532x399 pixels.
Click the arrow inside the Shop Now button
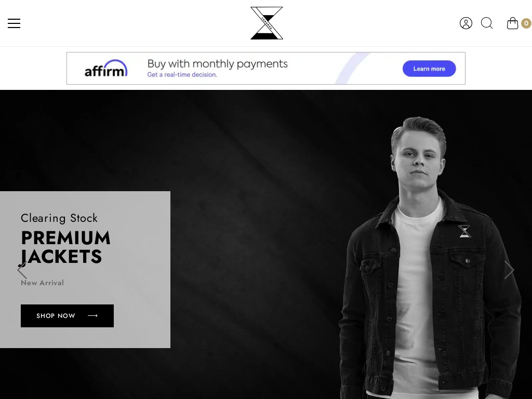pos(92,315)
